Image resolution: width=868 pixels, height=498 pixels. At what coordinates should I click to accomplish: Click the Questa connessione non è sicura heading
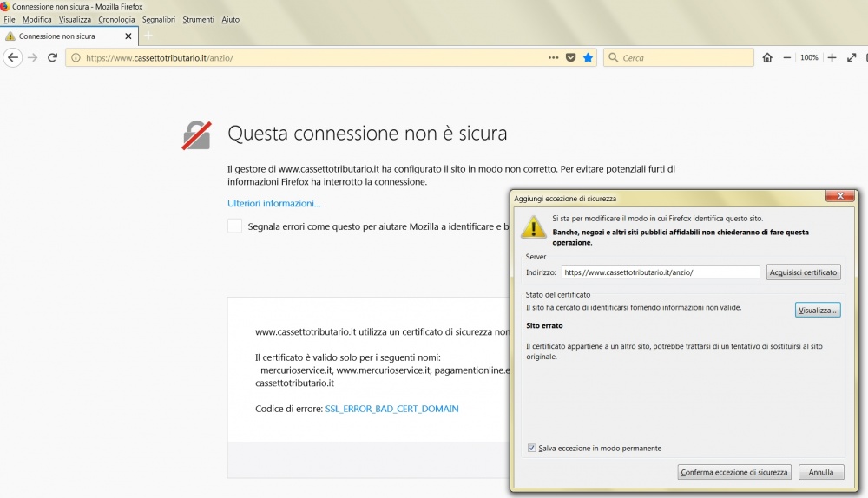(367, 134)
